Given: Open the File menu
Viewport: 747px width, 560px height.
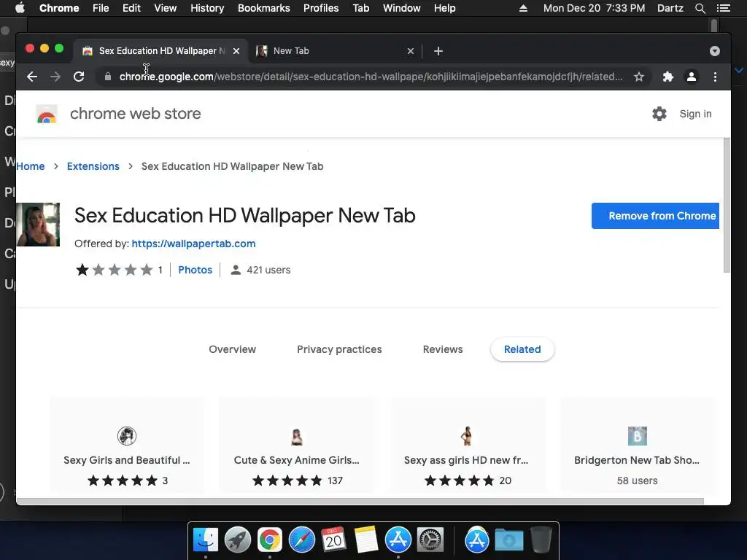Looking at the screenshot, I should (x=101, y=8).
